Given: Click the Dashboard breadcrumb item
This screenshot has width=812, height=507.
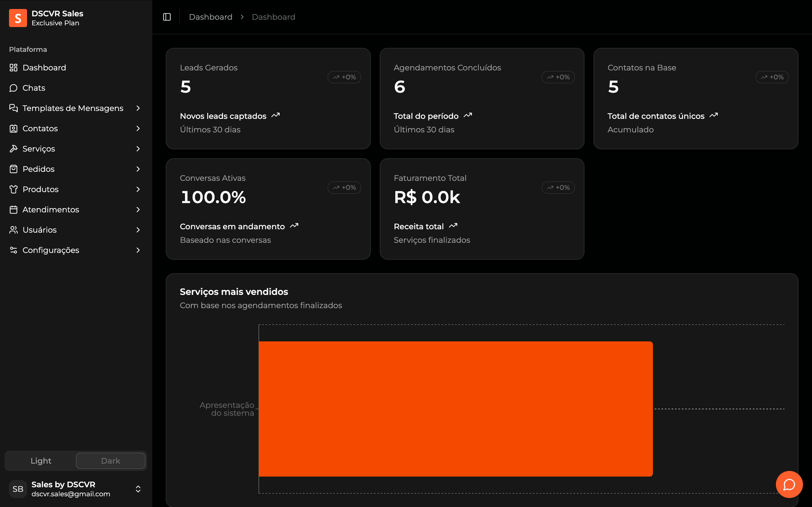Looking at the screenshot, I should 211,16.
